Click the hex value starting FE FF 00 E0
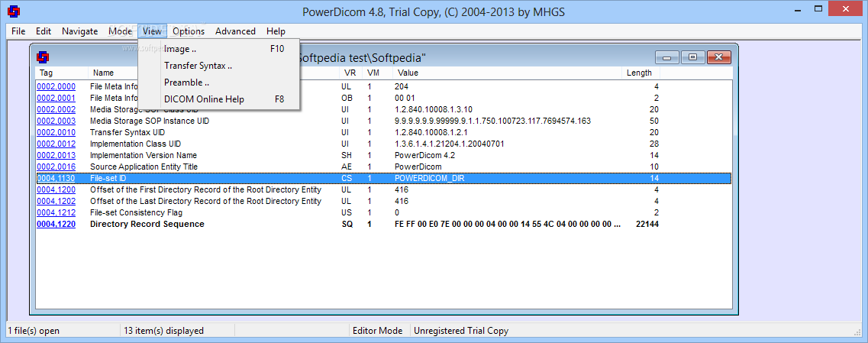 click(x=508, y=225)
